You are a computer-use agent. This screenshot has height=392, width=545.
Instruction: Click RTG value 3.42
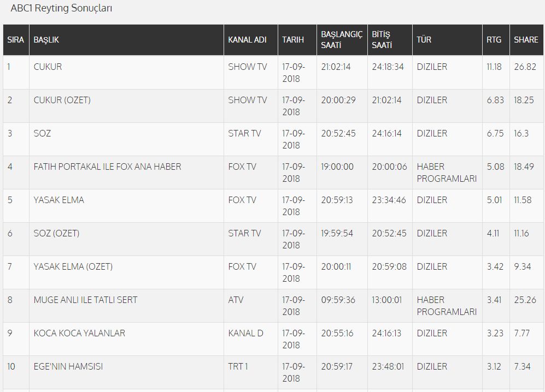tap(495, 266)
